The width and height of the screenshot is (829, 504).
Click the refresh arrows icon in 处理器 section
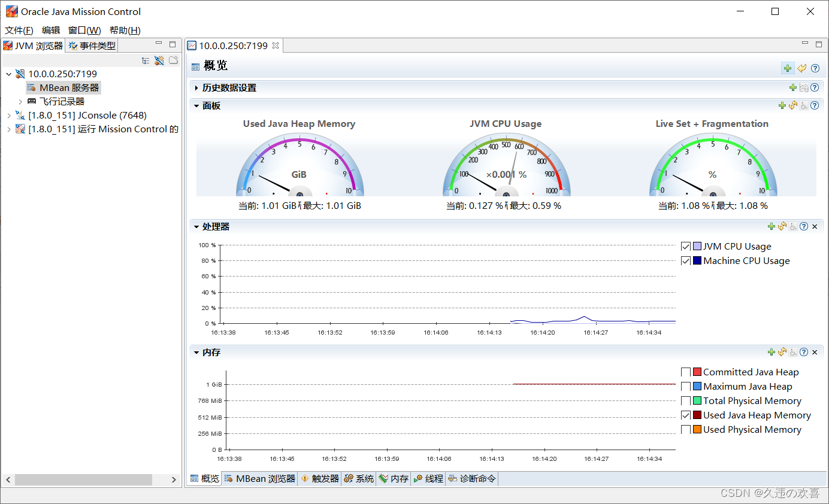pyautogui.click(x=782, y=226)
